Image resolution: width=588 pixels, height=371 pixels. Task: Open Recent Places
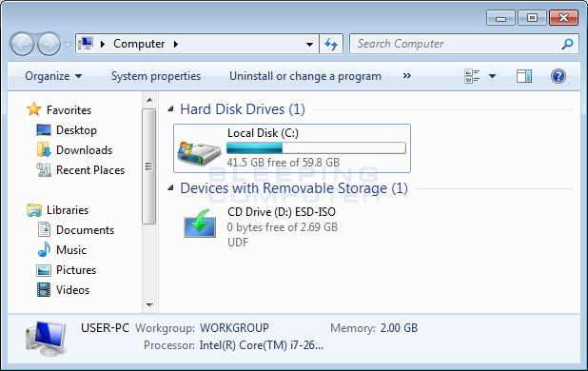tap(90, 170)
